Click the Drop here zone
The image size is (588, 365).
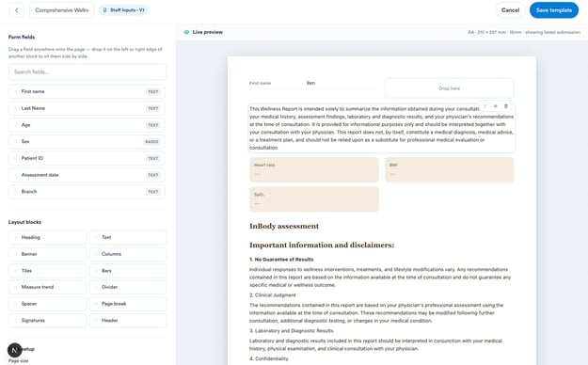450,88
